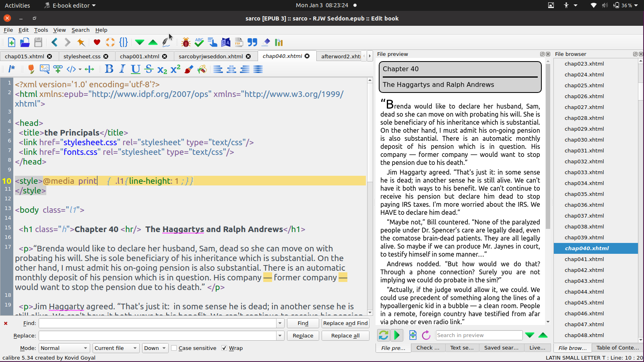Expand the Down direction dropdown
Image resolution: width=644 pixels, height=362 pixels.
[155, 348]
